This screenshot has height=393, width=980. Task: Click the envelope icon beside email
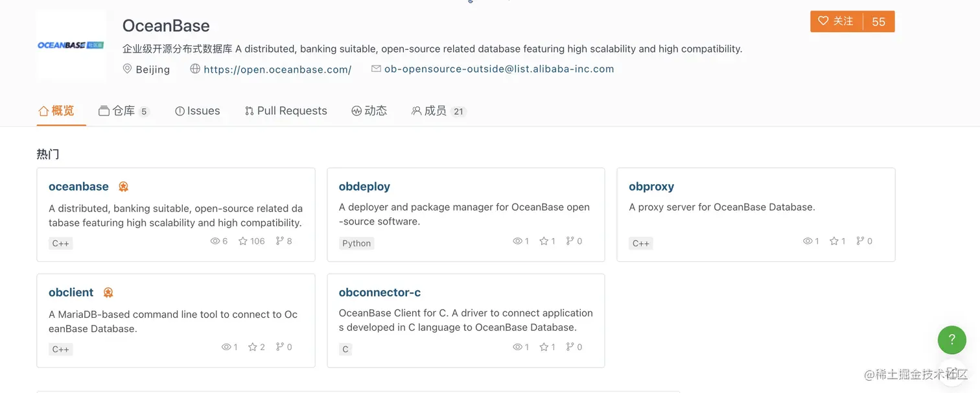tap(376, 69)
